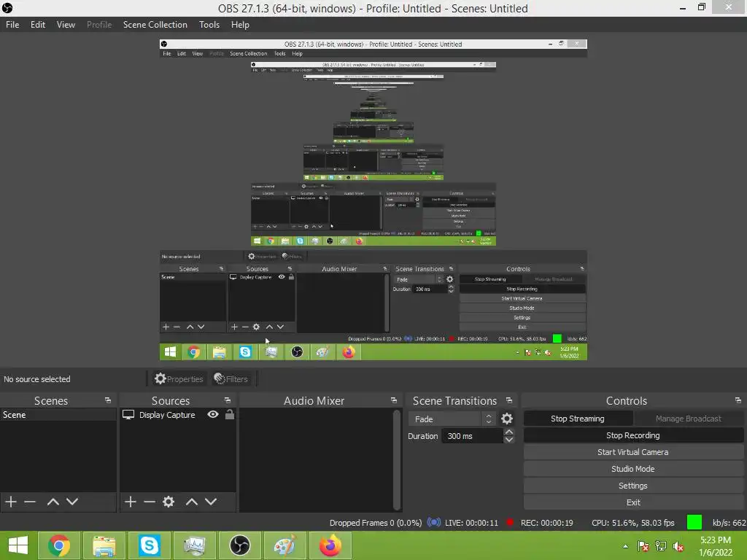Remove source using minus icon in Sources
The image size is (747, 560).
[150, 502]
